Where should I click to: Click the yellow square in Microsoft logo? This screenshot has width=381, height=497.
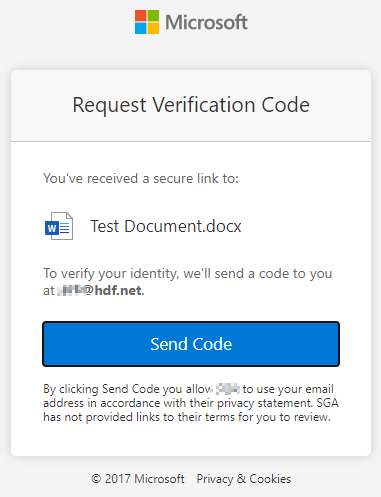click(153, 28)
